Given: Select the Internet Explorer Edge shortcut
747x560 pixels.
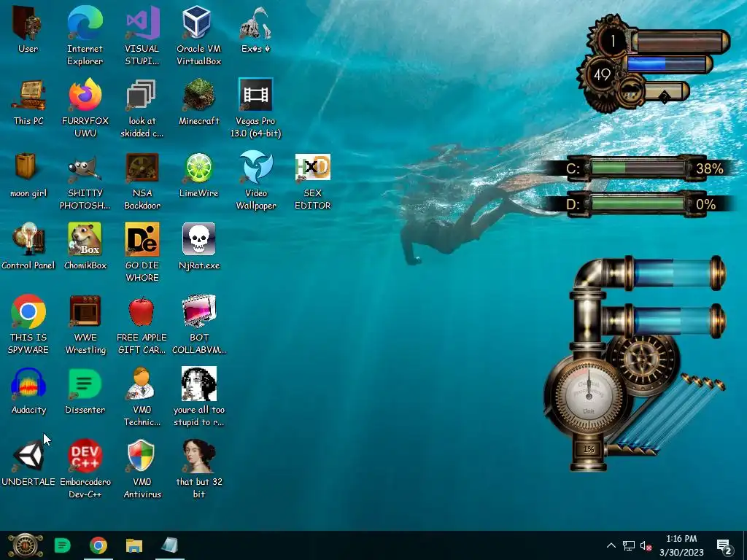Looking at the screenshot, I should [85, 36].
